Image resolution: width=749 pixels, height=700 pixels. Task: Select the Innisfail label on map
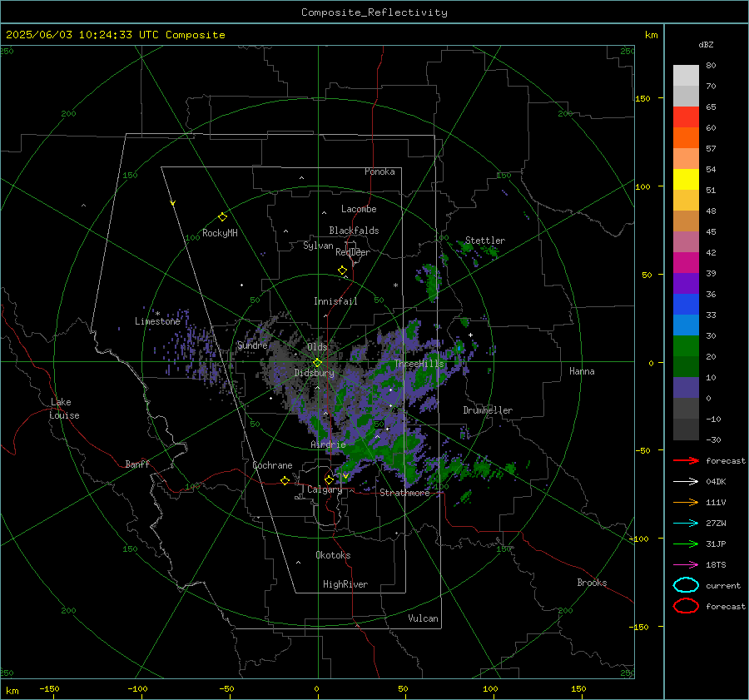click(x=335, y=301)
